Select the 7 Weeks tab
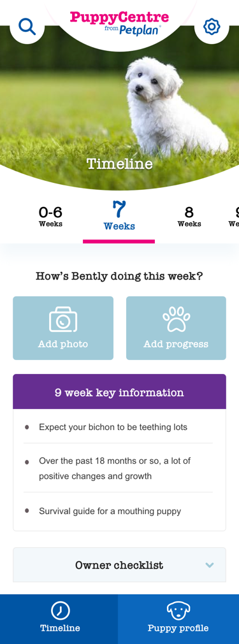 tap(119, 216)
